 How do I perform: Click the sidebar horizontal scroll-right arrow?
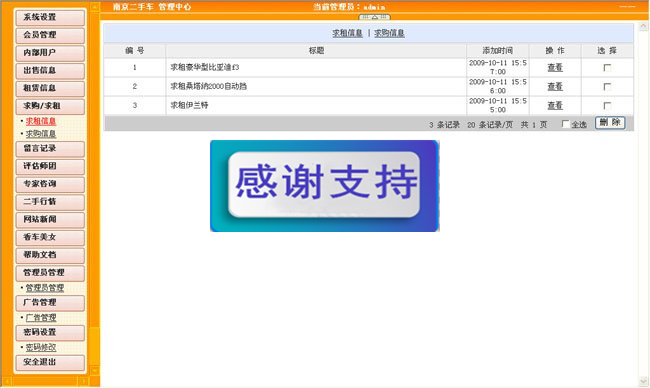[83, 381]
